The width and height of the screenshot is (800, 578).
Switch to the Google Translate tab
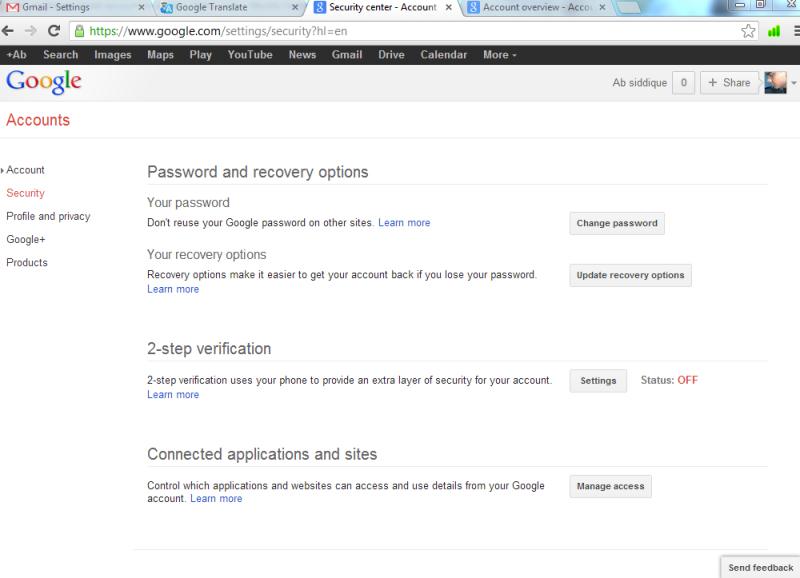[228, 8]
